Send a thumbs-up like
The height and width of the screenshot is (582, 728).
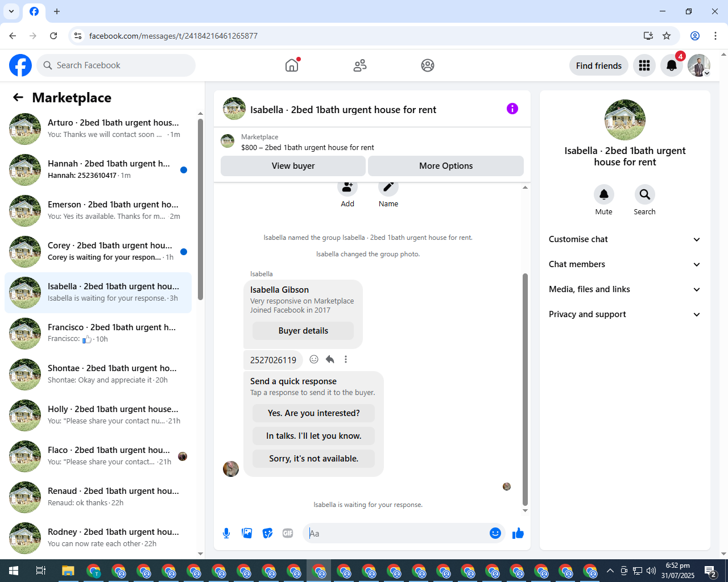[518, 533]
